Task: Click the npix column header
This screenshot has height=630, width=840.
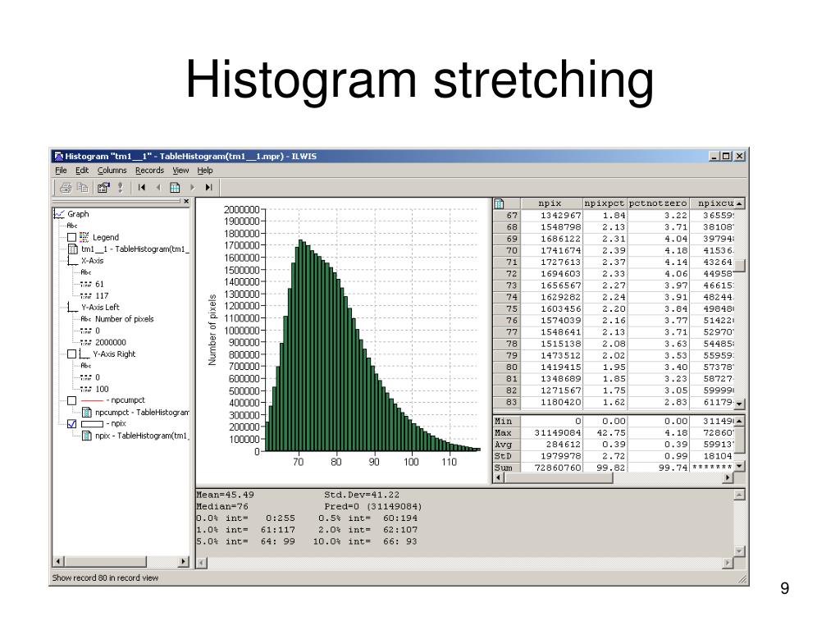Action: (x=551, y=203)
